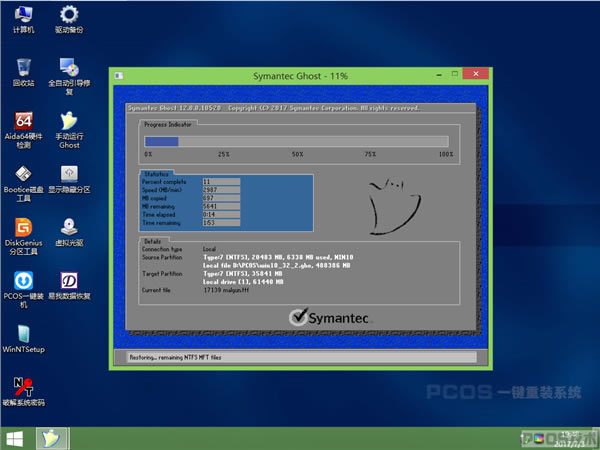Open 显示隐藏分区 desktop icon
600x450 pixels.
70,173
